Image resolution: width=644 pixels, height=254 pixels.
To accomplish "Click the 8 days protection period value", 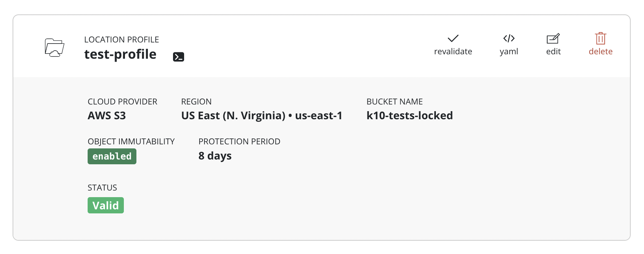I will pos(215,156).
